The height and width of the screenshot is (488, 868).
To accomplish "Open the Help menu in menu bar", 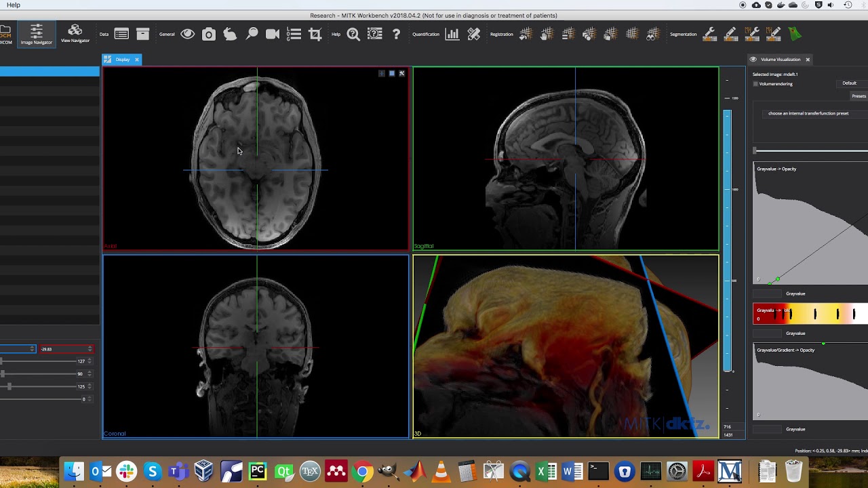I will coord(13,5).
